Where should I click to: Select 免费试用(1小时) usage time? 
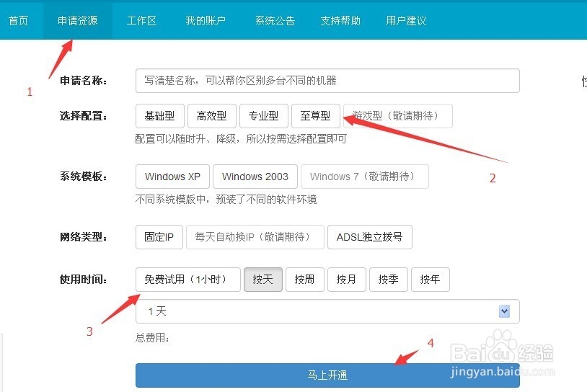point(188,280)
